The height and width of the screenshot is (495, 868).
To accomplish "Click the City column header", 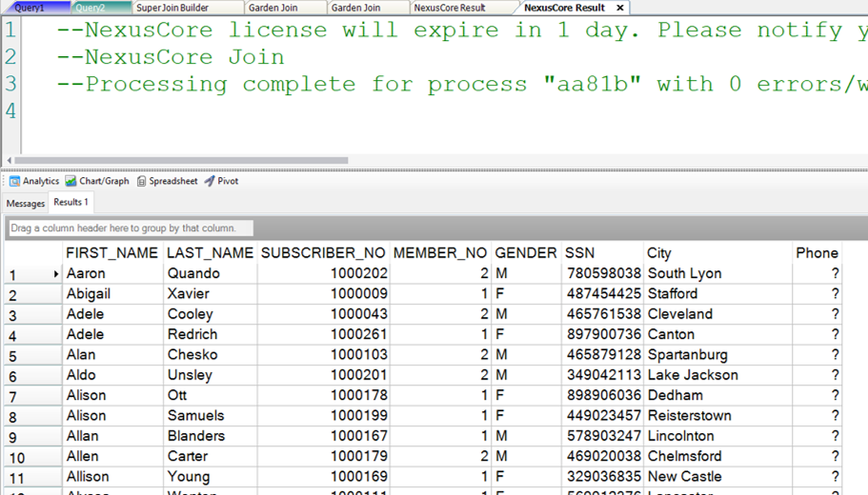I will (659, 253).
